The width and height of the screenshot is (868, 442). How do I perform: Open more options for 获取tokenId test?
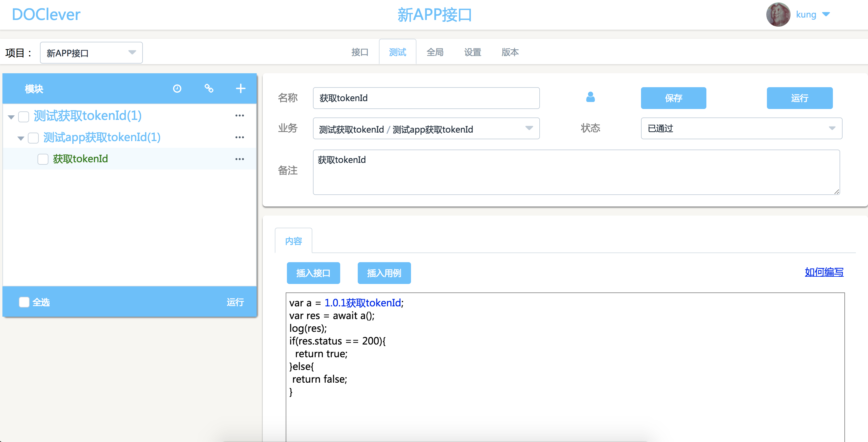click(240, 159)
